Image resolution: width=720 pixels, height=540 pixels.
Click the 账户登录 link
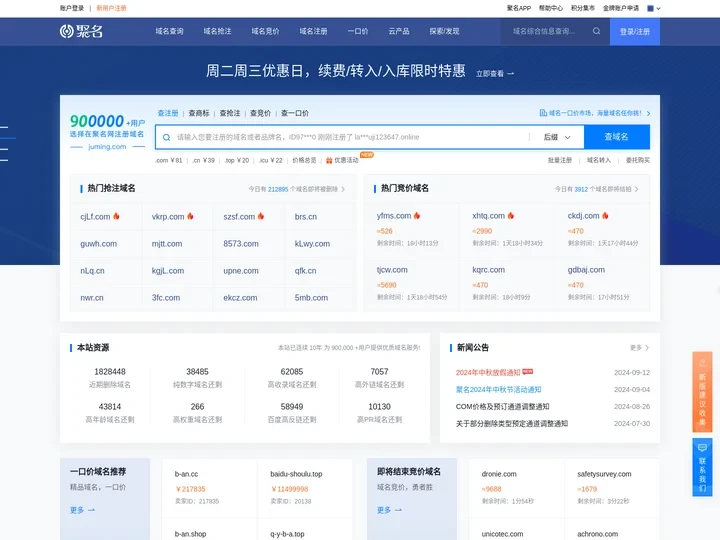tap(72, 8)
